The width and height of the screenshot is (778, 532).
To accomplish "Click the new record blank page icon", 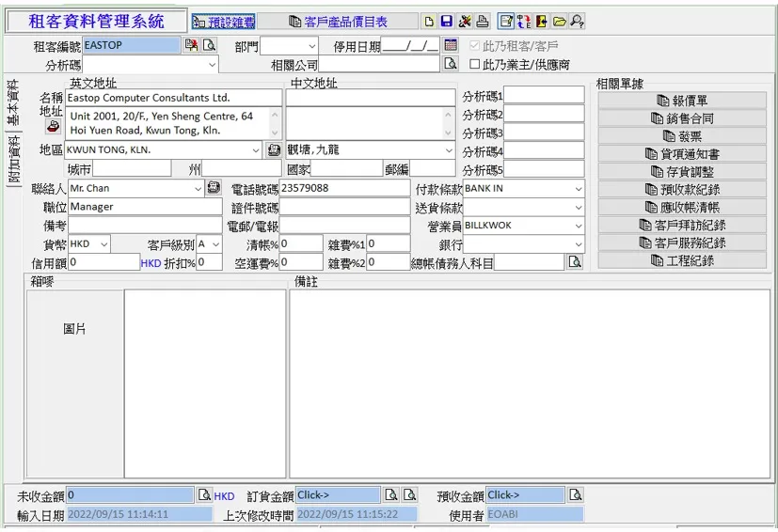I will 429,22.
